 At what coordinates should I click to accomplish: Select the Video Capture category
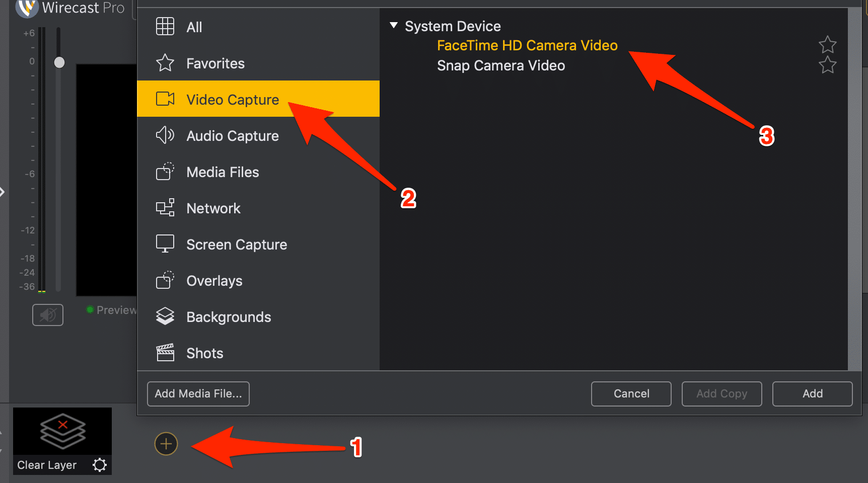pyautogui.click(x=258, y=99)
